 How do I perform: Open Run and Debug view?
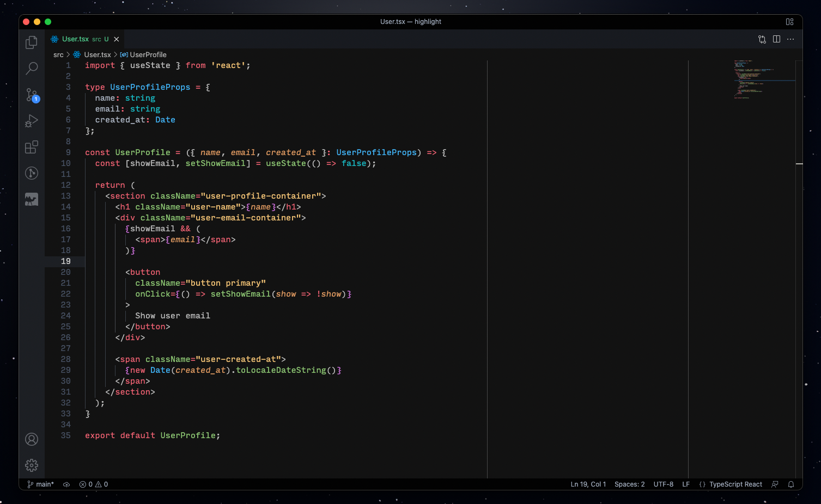pos(32,121)
